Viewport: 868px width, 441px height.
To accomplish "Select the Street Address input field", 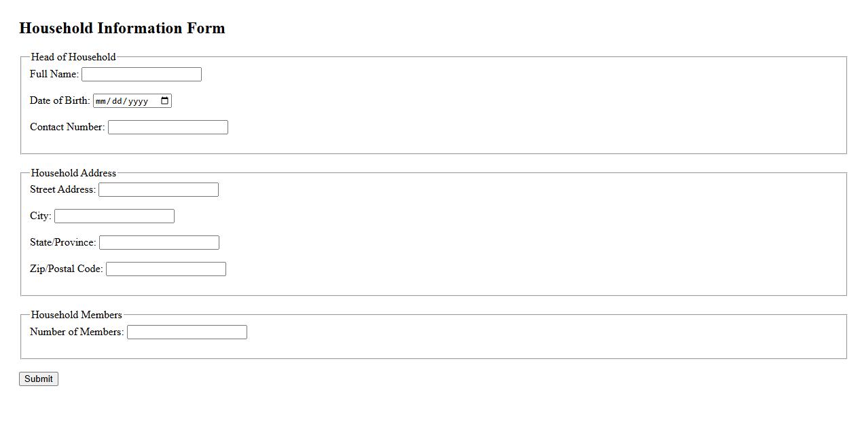I will pyautogui.click(x=158, y=190).
